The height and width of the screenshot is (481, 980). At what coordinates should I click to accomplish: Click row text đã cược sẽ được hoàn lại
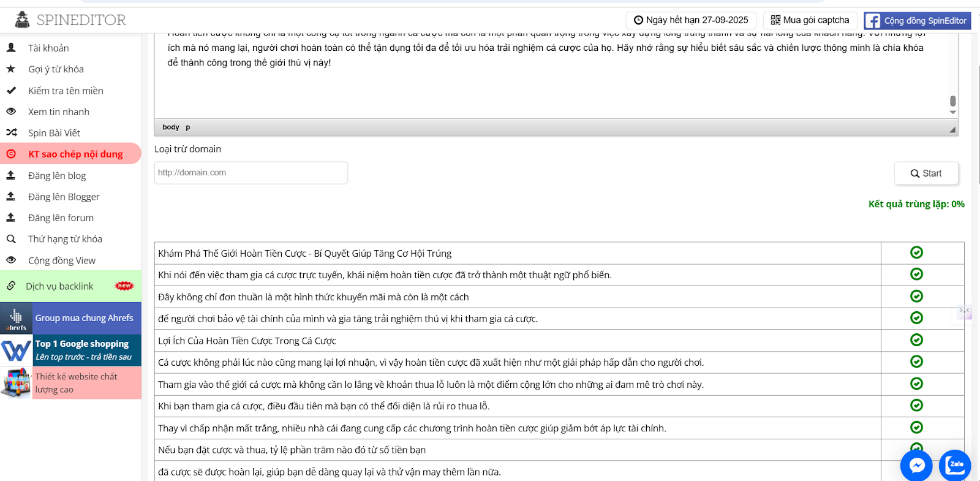[330, 472]
